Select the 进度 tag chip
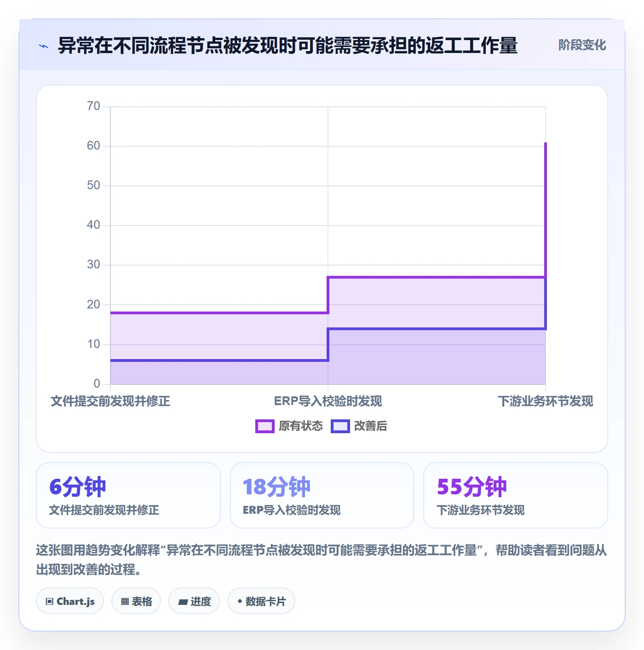This screenshot has width=644, height=650. 194,601
